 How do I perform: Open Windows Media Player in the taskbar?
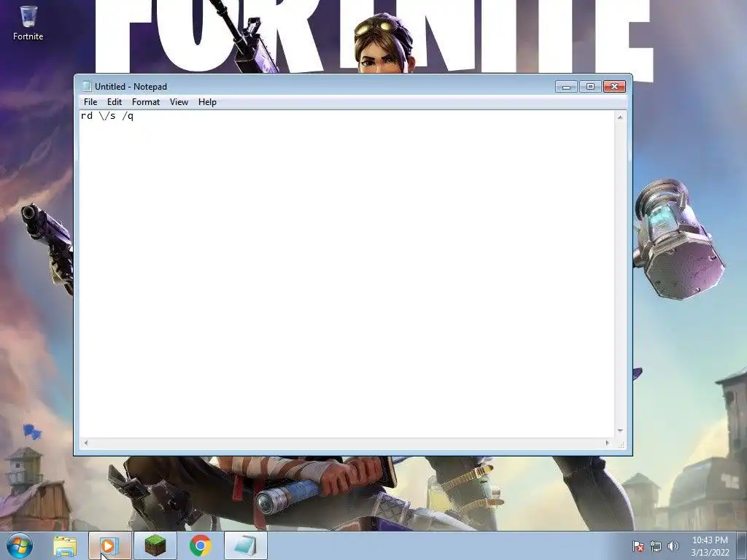109,545
